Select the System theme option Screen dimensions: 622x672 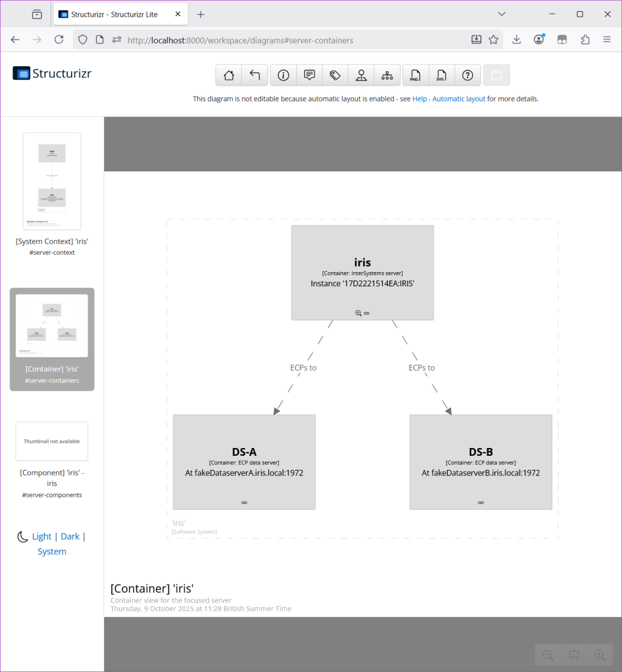click(52, 552)
